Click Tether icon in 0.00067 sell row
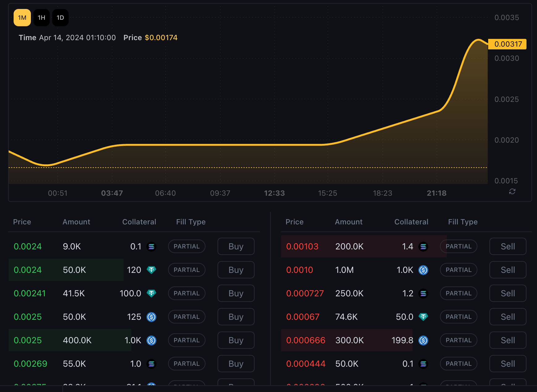Viewport: 537px width, 392px height. tap(423, 317)
